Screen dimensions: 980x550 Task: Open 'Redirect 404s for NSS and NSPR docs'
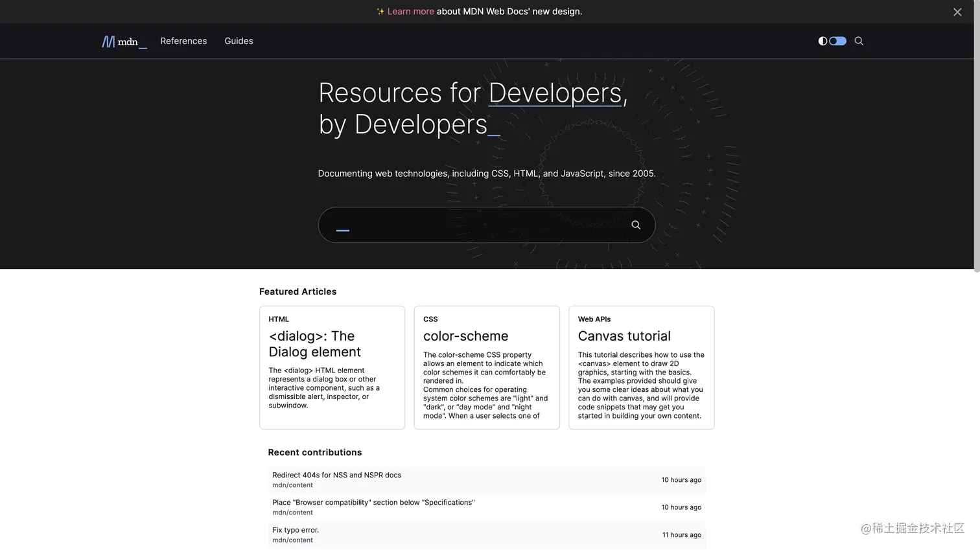coord(336,475)
